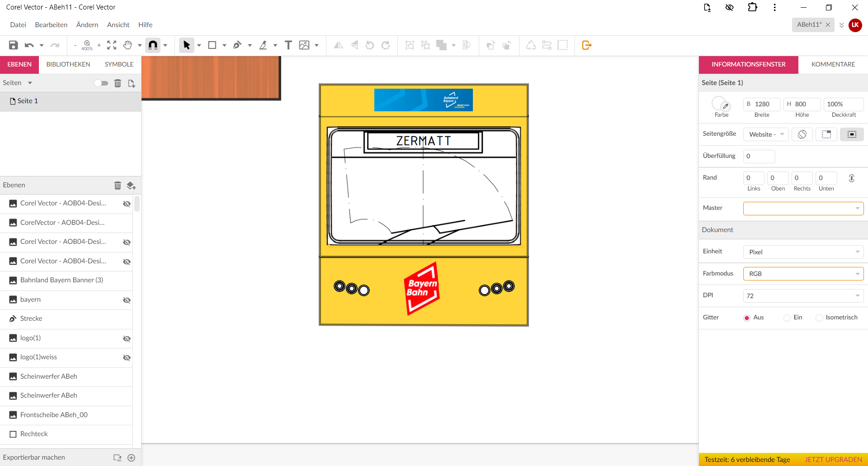Toggle the magnet snapping tool

[153, 45]
